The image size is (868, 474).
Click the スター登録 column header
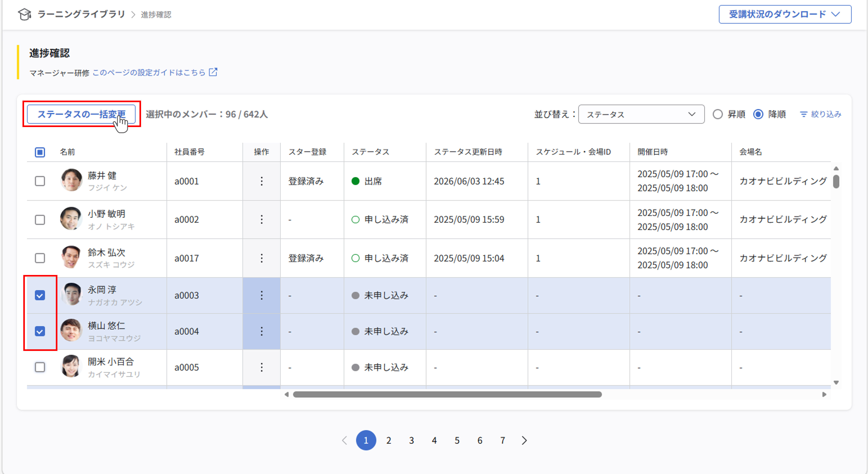307,152
